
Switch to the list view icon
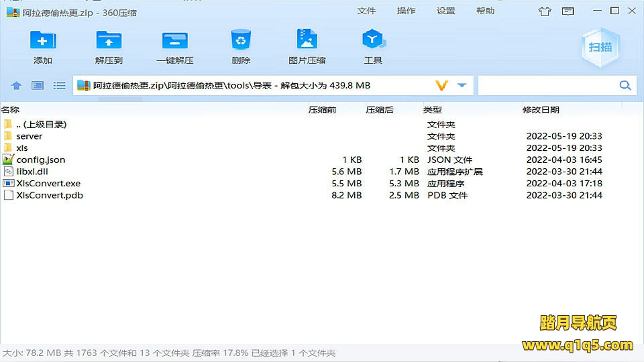pyautogui.click(x=60, y=86)
